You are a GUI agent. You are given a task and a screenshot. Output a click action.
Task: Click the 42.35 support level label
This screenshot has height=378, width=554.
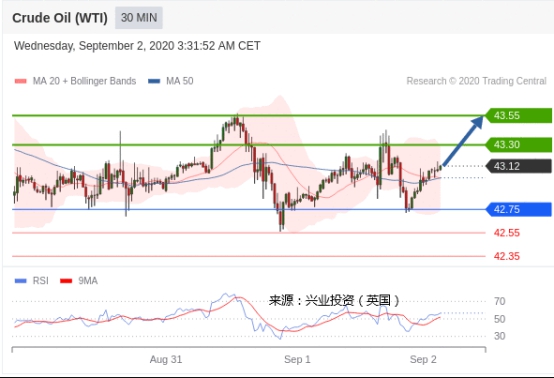(x=507, y=256)
